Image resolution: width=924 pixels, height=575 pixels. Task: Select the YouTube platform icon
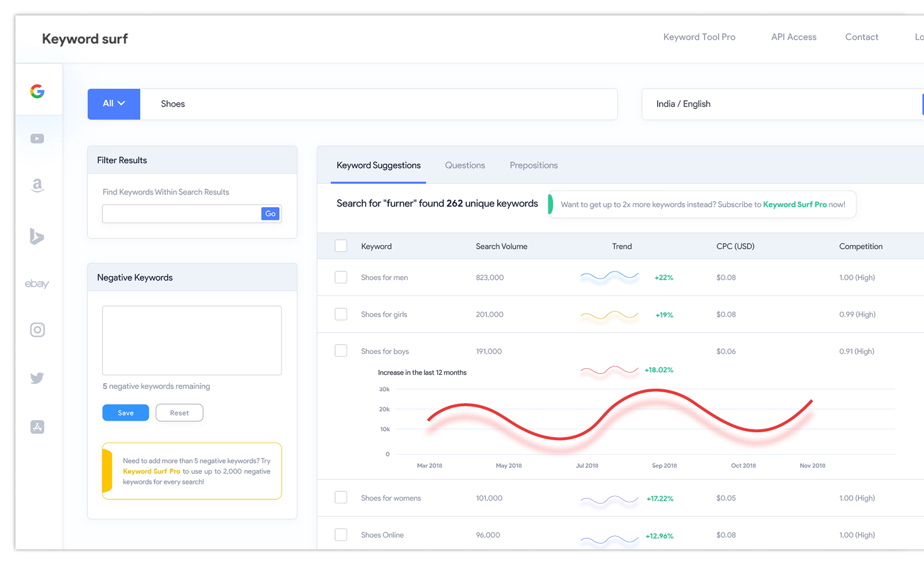click(x=37, y=139)
